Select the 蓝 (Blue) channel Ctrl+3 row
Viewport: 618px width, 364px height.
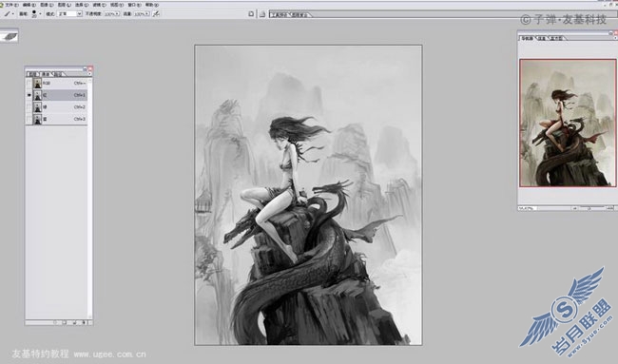tap(56, 119)
